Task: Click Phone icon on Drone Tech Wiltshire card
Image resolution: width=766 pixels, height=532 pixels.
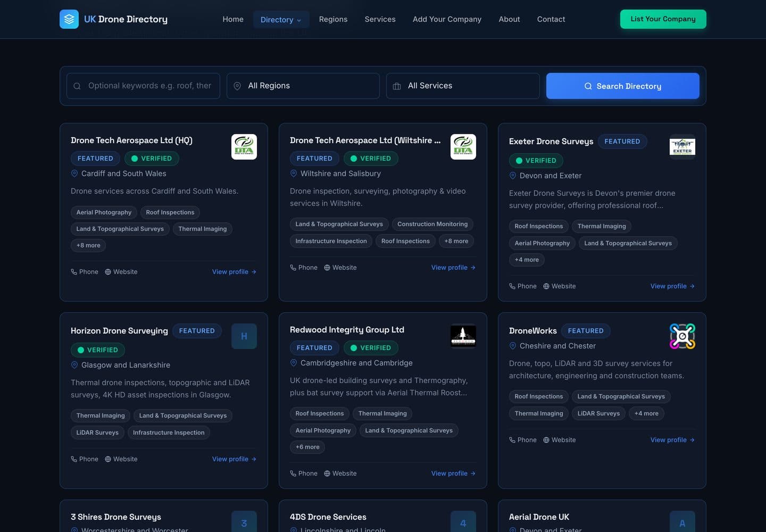Action: (293, 268)
